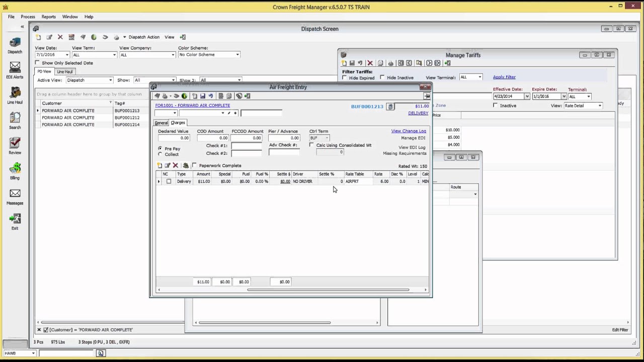The width and height of the screenshot is (644, 362).
Task: Click in the Declared Value field
Action: coord(174,138)
